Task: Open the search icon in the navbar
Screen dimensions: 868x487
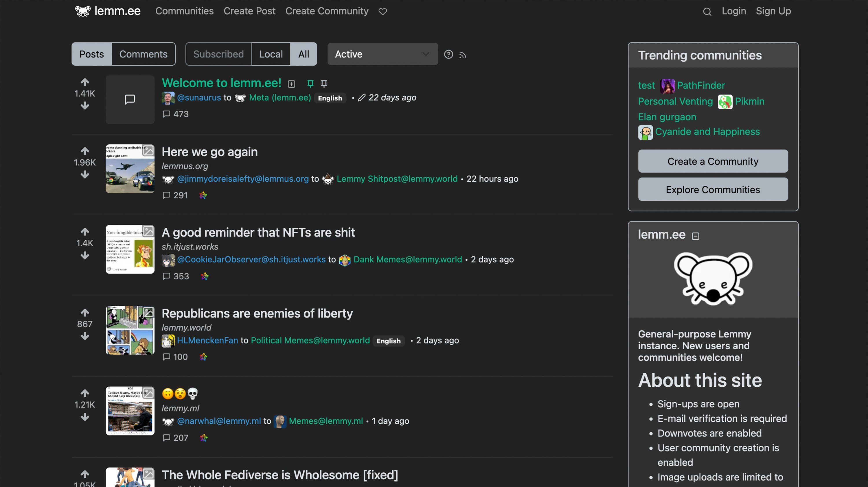Action: [x=707, y=12]
